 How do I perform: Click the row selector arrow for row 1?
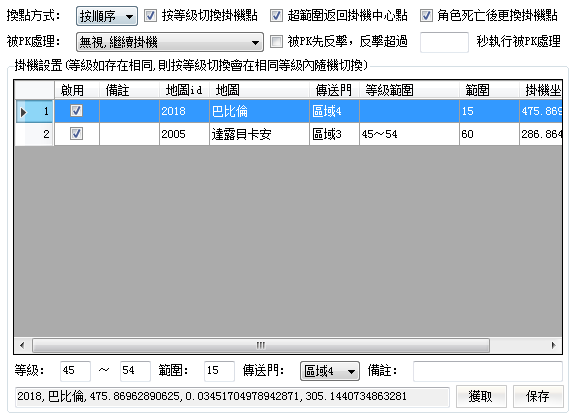[x=24, y=112]
